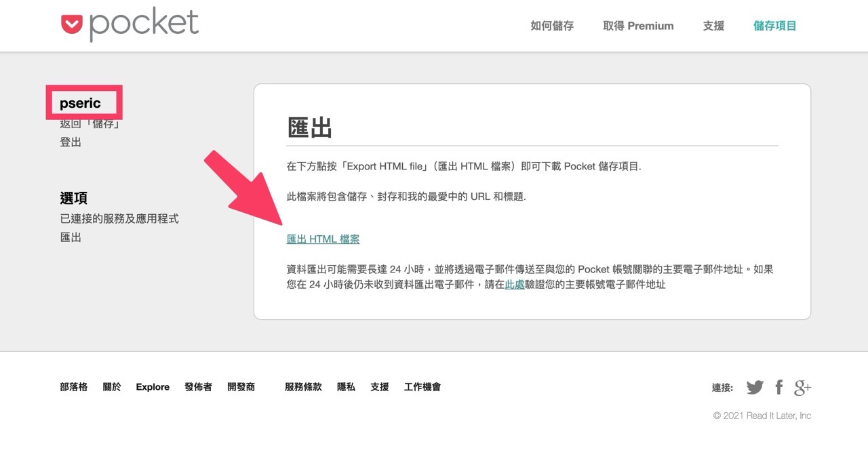Click 此處 link to verify email
This screenshot has width=868, height=465.
pos(515,285)
